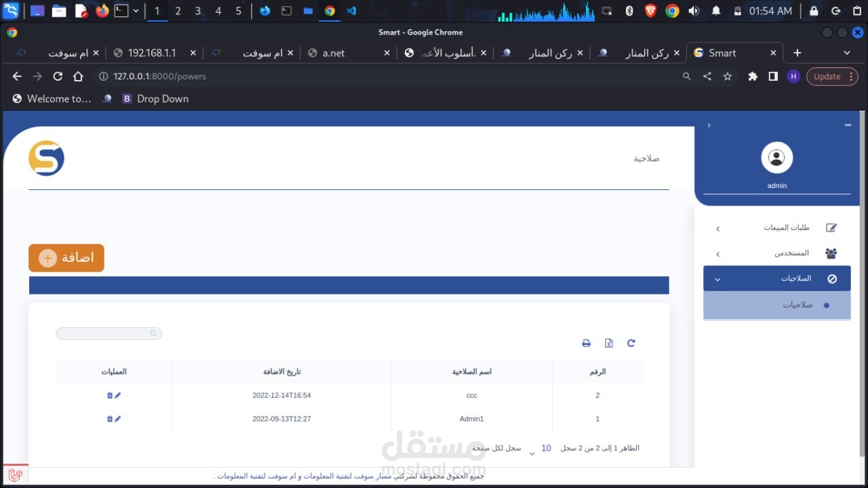The width and height of the screenshot is (868, 488).
Task: Open terminal dropdown arrow in panel
Action: 136,11
